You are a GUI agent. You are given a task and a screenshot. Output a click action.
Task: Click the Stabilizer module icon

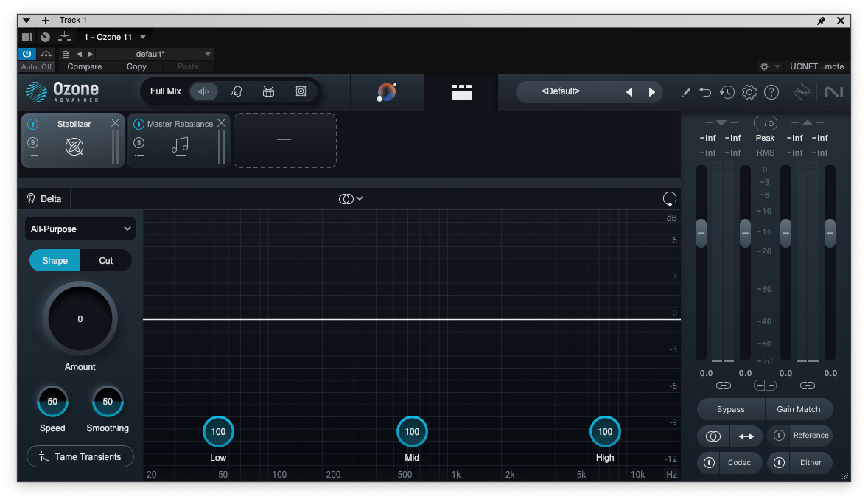74,147
